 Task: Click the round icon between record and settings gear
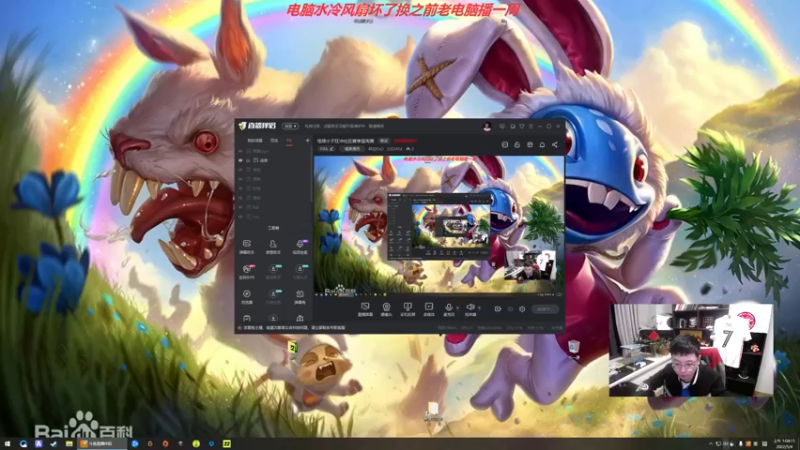(510, 309)
